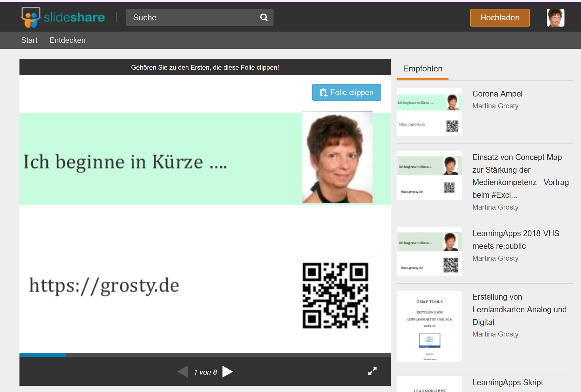Click the QR code on slide
Viewport: 581px width, 392px height.
(335, 295)
